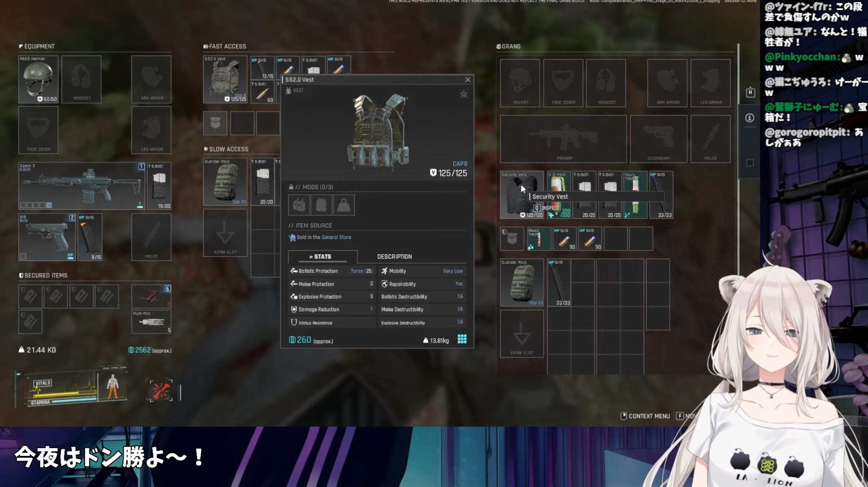The width and height of the screenshot is (868, 487).
Task: Click the "21.44 KG" carry weight
Action: [x=37, y=350]
